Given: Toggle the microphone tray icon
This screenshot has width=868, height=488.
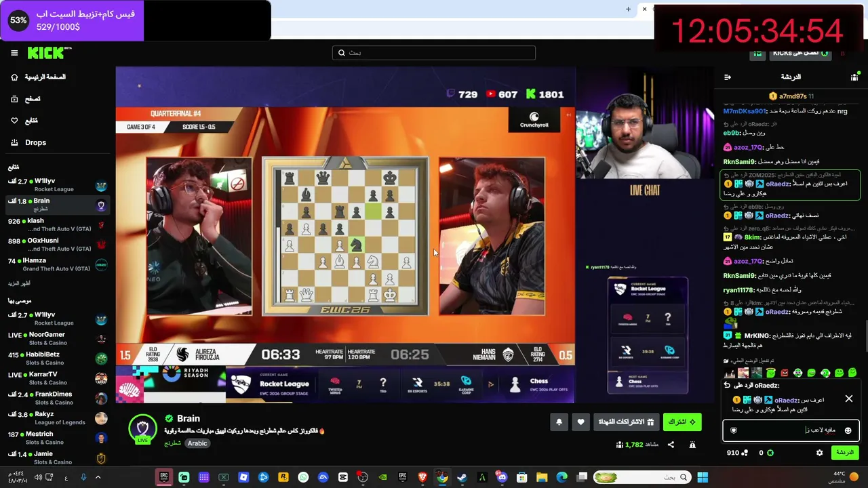Looking at the screenshot, I should 83,477.
